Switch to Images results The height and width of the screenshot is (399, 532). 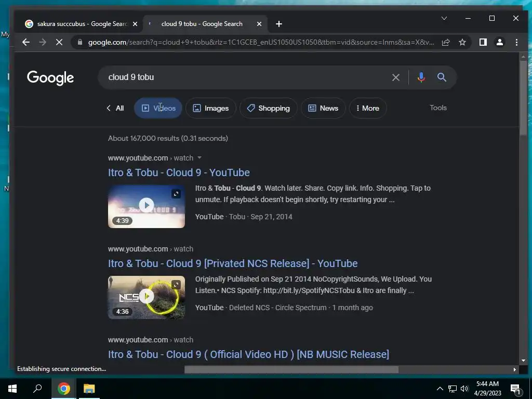211,108
